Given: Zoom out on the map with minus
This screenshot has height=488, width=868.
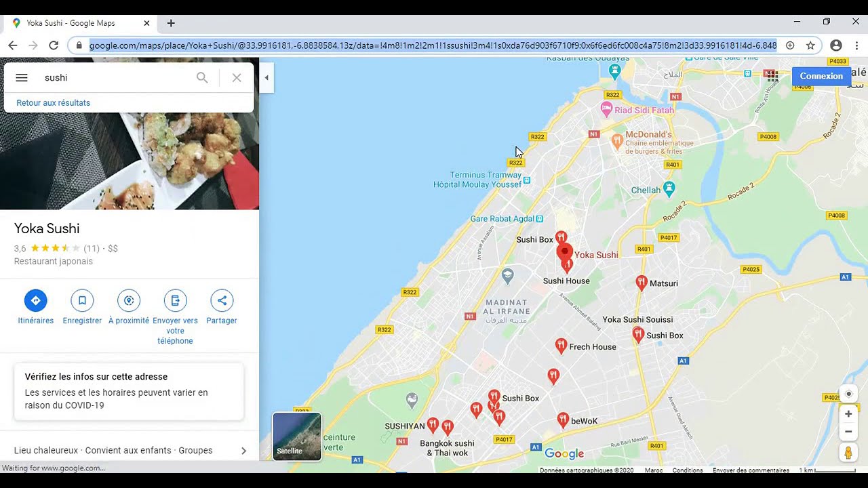Looking at the screenshot, I should pyautogui.click(x=848, y=432).
